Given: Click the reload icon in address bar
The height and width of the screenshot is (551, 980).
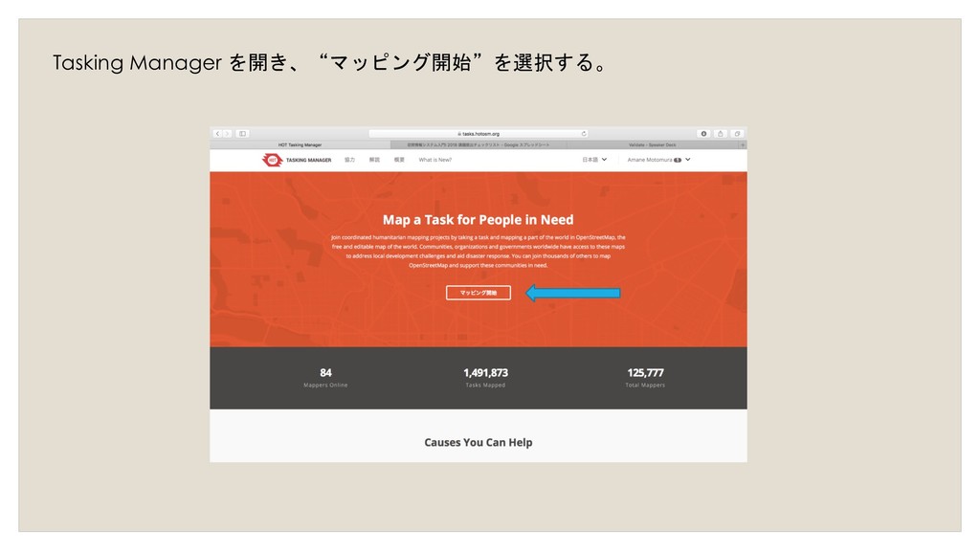Looking at the screenshot, I should point(584,134).
